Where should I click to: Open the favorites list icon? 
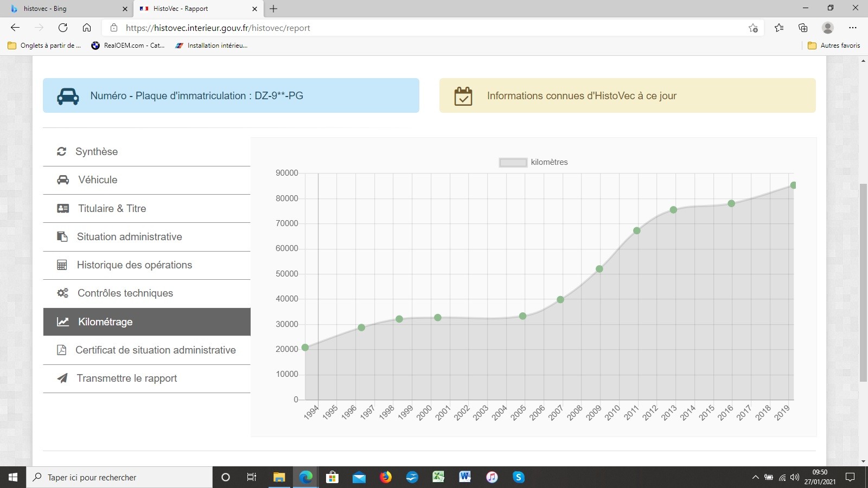[x=779, y=28]
